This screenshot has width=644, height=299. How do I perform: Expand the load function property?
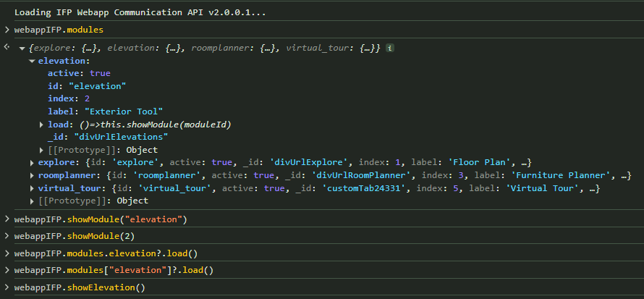click(42, 125)
